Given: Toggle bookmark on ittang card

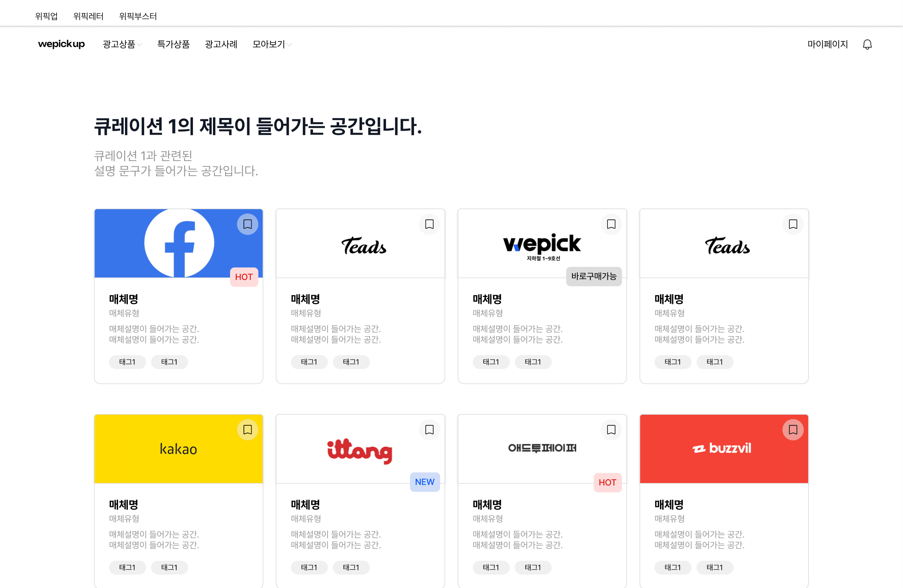Looking at the screenshot, I should pos(430,430).
